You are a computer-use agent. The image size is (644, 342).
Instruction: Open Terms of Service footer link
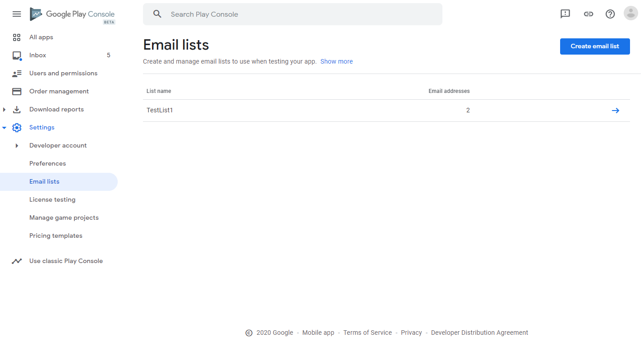point(368,333)
